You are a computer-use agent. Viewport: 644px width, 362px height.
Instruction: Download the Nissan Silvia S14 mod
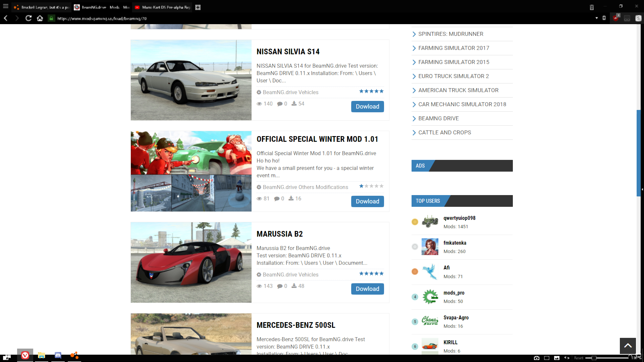point(367,107)
